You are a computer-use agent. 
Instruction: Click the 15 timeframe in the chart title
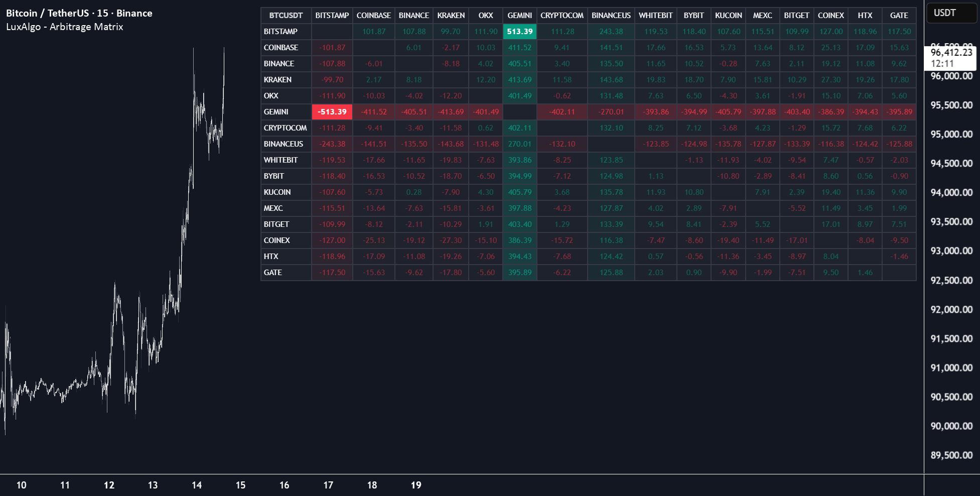coord(102,14)
